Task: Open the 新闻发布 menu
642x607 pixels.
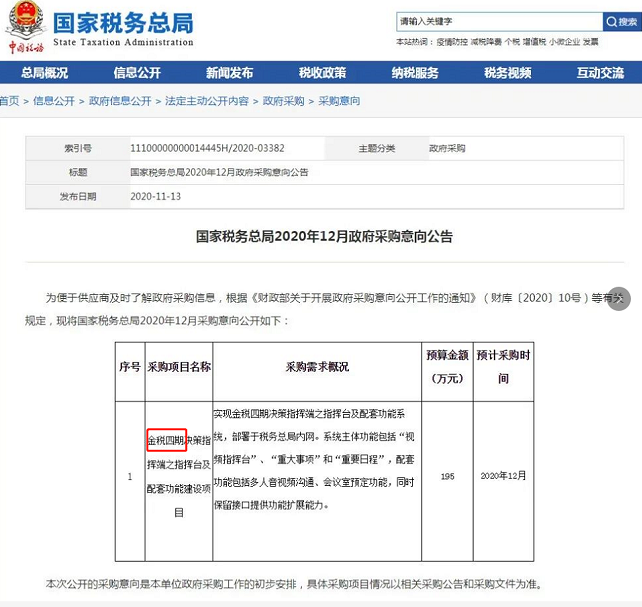Action: [x=230, y=73]
